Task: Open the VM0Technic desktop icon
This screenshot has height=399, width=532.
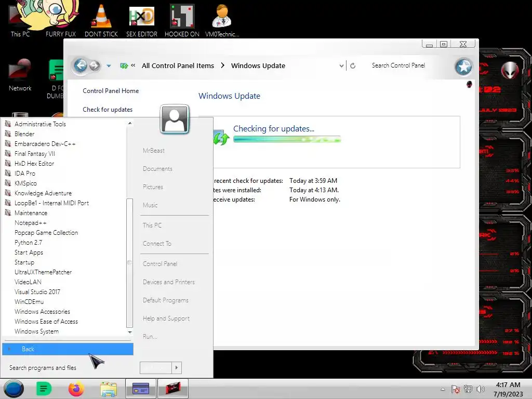Action: click(x=222, y=20)
